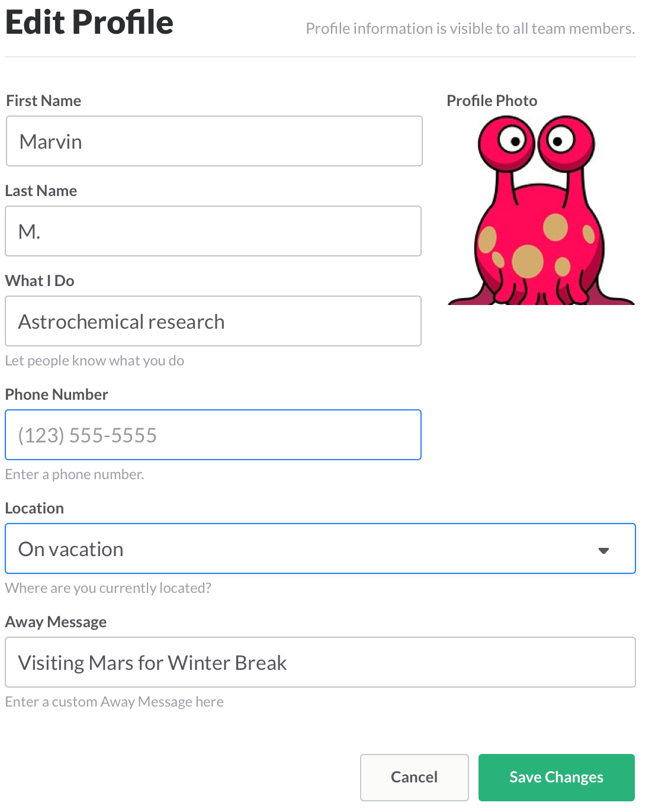Select the 'Astrochemical research' What I Do field

pos(213,322)
